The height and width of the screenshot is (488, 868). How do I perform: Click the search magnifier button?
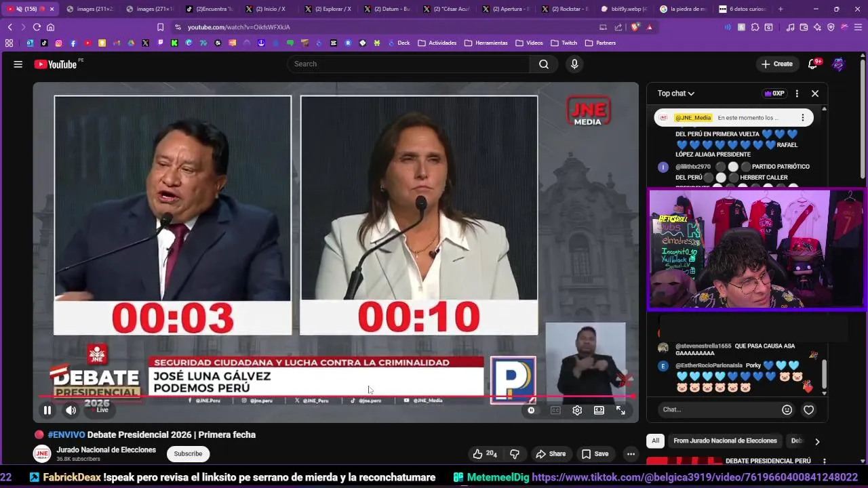coord(544,64)
